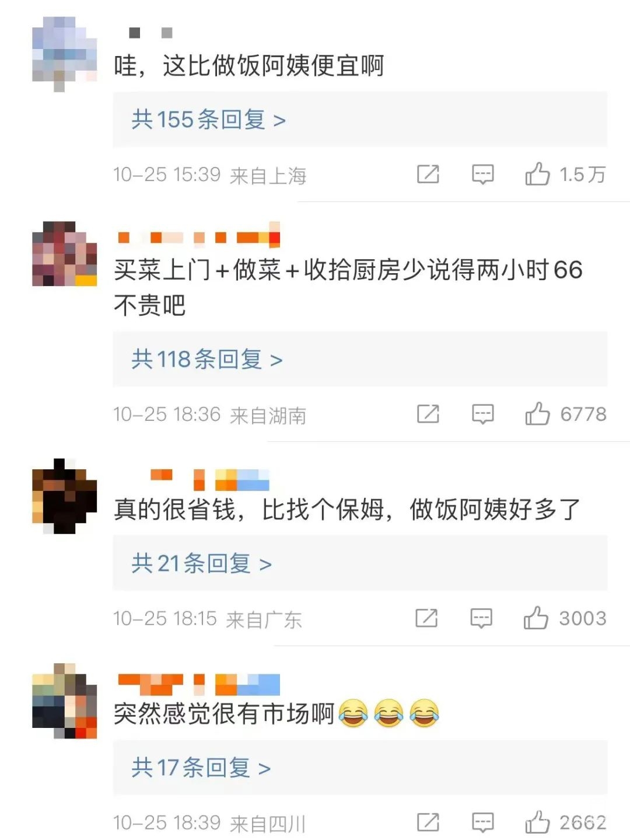This screenshot has height=840, width=630.
Task: Open the reply bubble on the 广东 comment
Action: click(481, 618)
